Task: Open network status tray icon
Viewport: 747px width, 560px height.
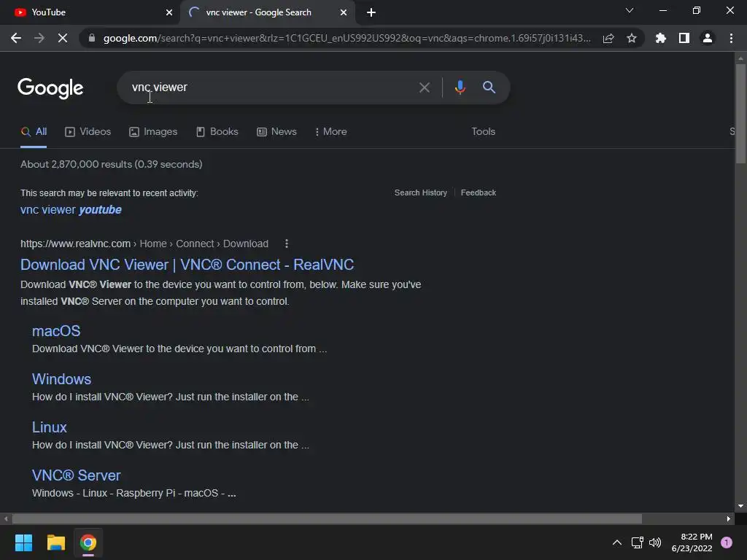Action: pyautogui.click(x=637, y=542)
